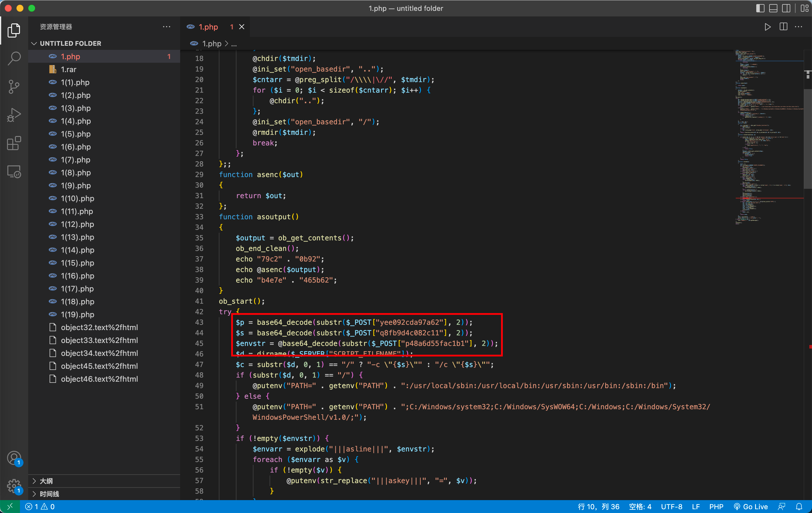The image size is (812, 513).
Task: Open 1(7).php in explorer
Action: (104, 160)
